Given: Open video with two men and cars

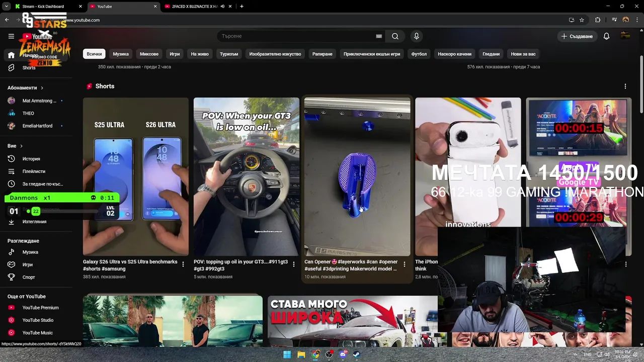Looking at the screenshot, I should (173, 321).
